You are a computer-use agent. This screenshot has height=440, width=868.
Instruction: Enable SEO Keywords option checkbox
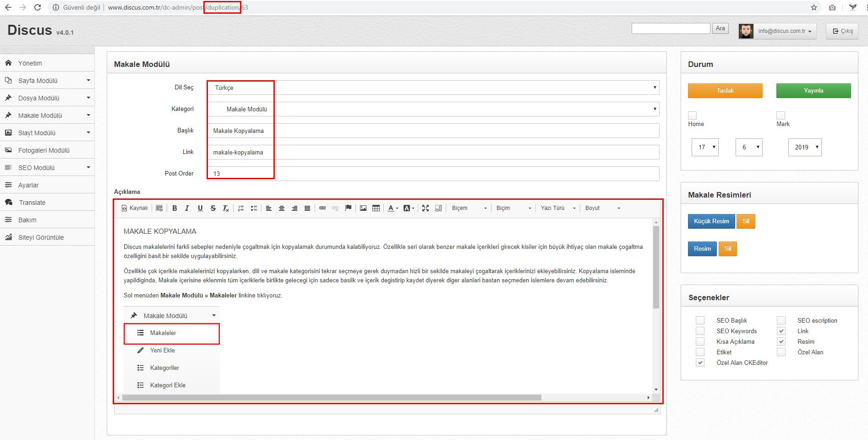pyautogui.click(x=700, y=331)
